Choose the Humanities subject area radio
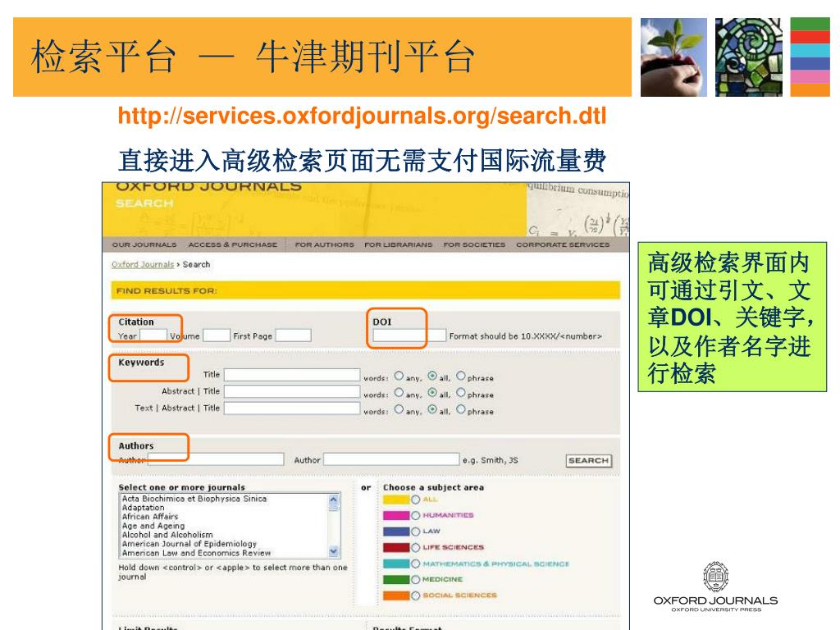Viewport: 840px width, 630px height. pos(416,515)
